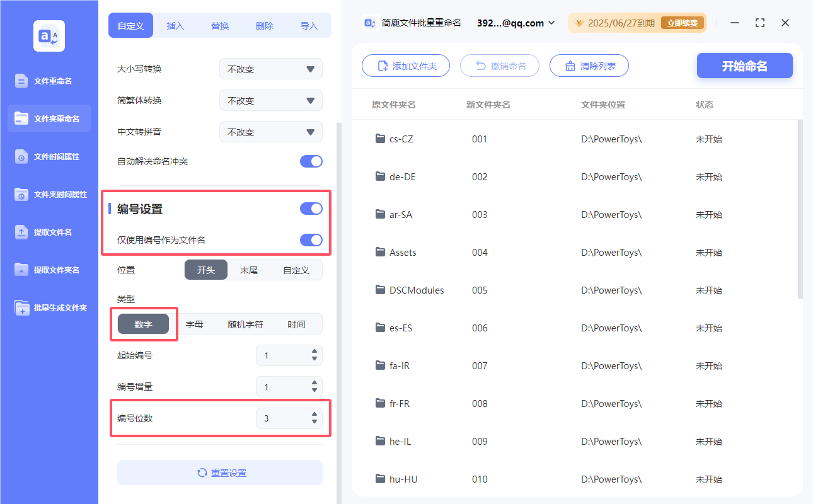
Task: Disable the 自动解决命名冲突 toggle
Action: point(311,161)
